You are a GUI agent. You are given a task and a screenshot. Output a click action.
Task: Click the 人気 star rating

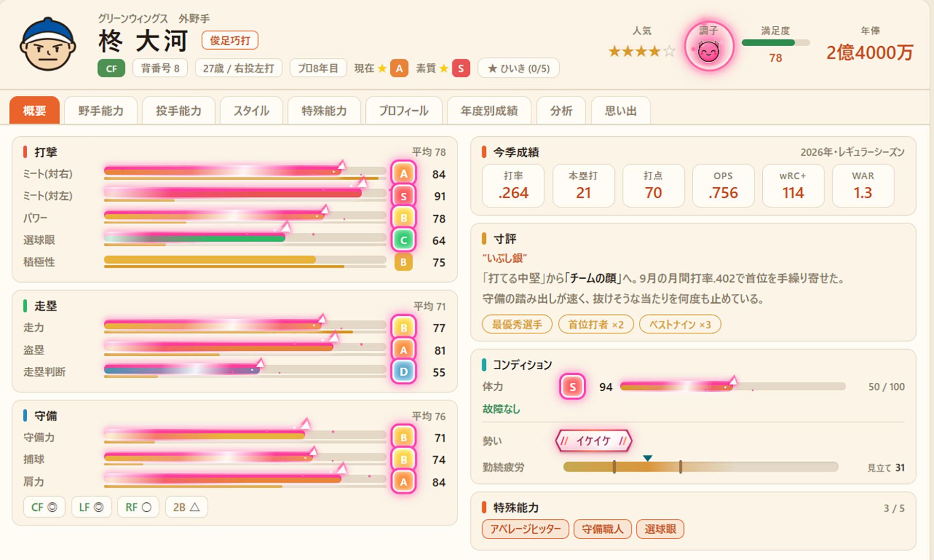642,51
